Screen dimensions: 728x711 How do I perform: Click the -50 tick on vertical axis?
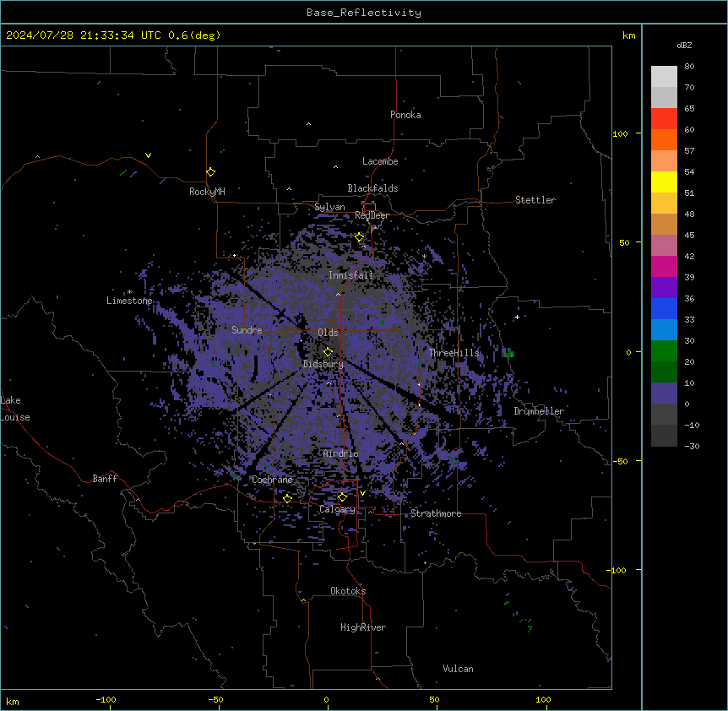pos(620,461)
